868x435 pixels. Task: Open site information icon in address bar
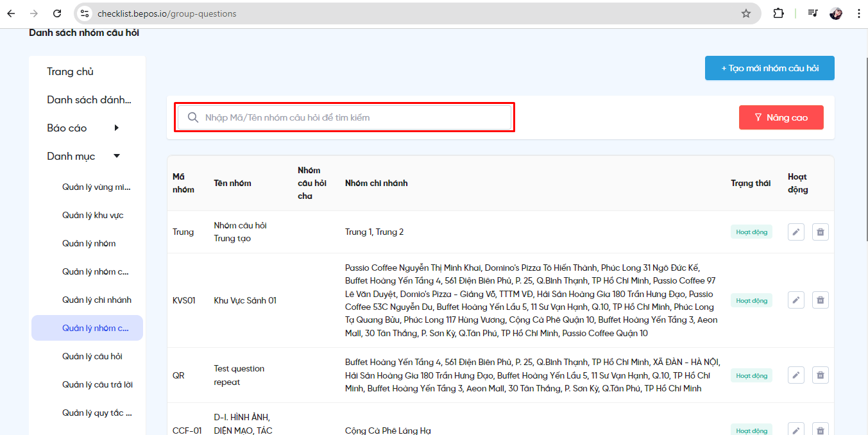tap(84, 13)
